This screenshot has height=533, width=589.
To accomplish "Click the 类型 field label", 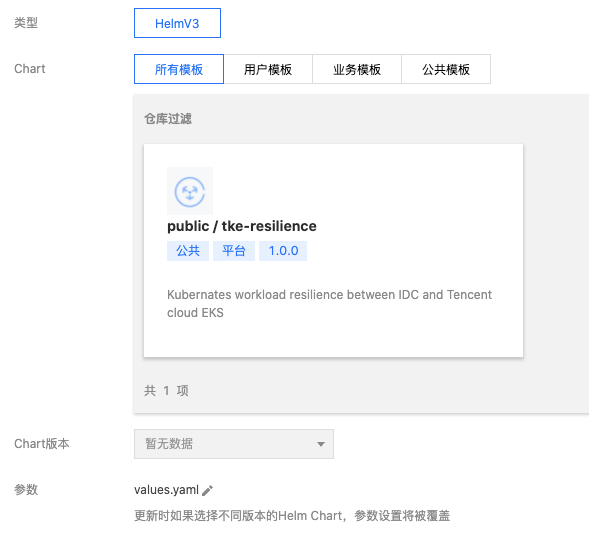I will [26, 23].
